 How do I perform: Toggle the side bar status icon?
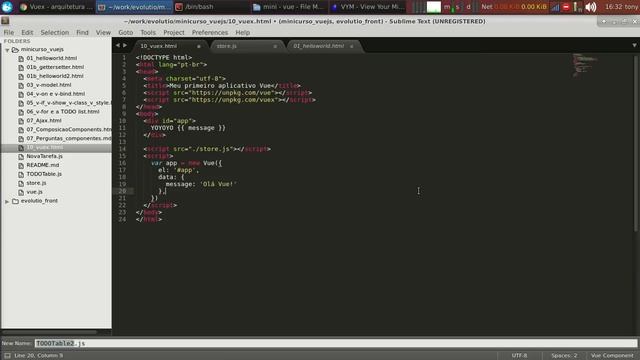coord(7,356)
